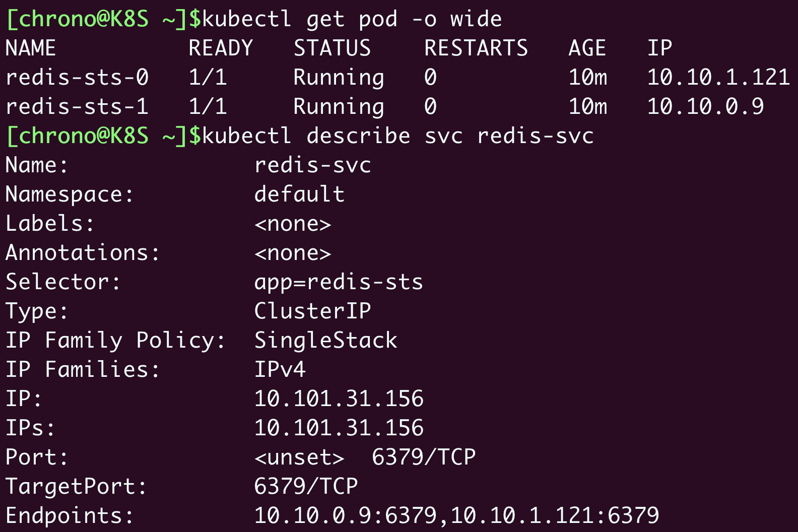Click the IPv4 families value
798x532 pixels.
[280, 370]
